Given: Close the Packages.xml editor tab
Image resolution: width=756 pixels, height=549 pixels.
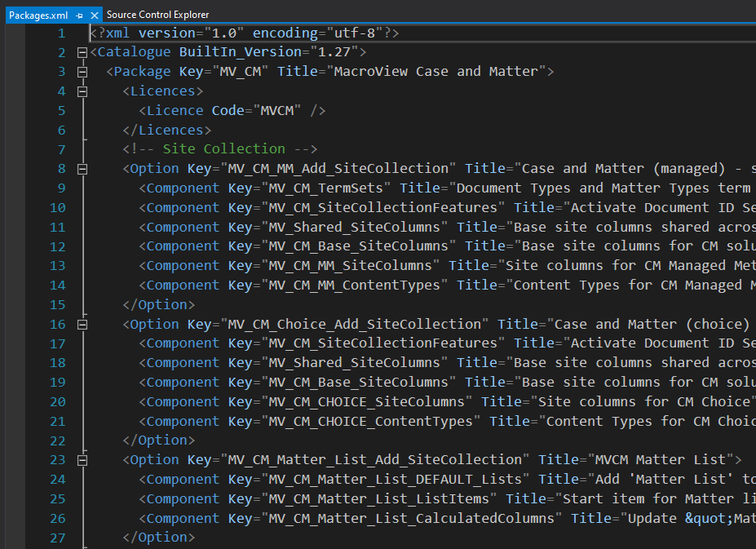Looking at the screenshot, I should click(93, 14).
